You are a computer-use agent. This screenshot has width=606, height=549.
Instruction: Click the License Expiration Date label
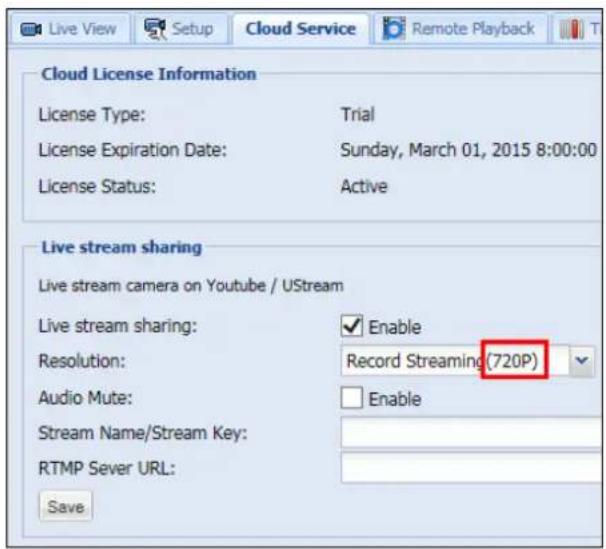tap(133, 150)
